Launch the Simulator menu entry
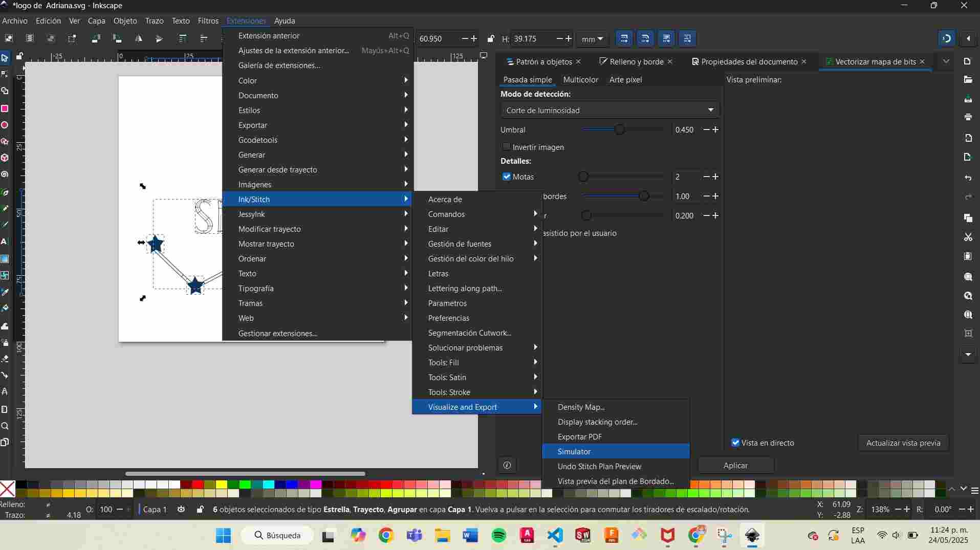Viewport: 980px width, 550px height. (616, 451)
